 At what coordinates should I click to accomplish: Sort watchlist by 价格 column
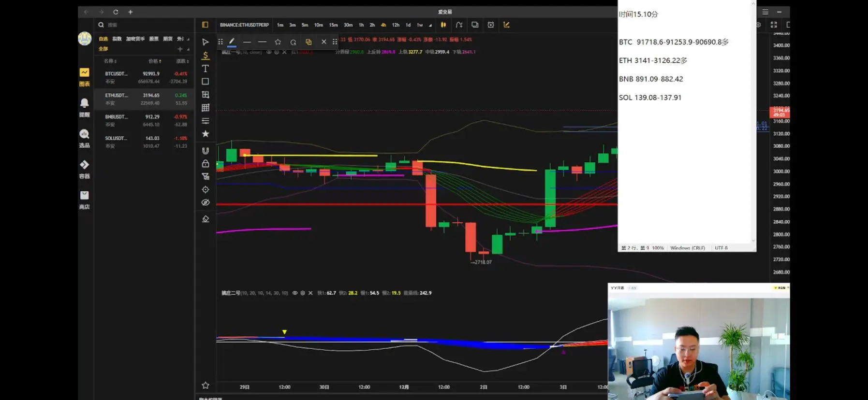[x=155, y=61]
